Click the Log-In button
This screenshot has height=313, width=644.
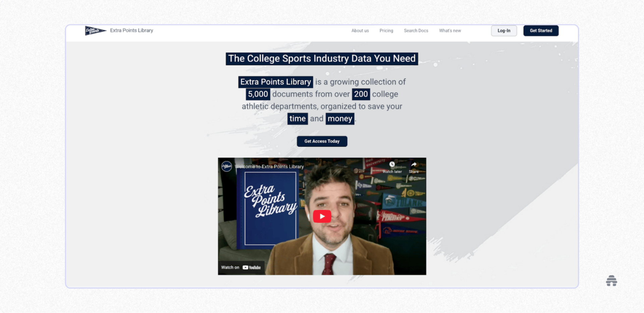pos(504,31)
